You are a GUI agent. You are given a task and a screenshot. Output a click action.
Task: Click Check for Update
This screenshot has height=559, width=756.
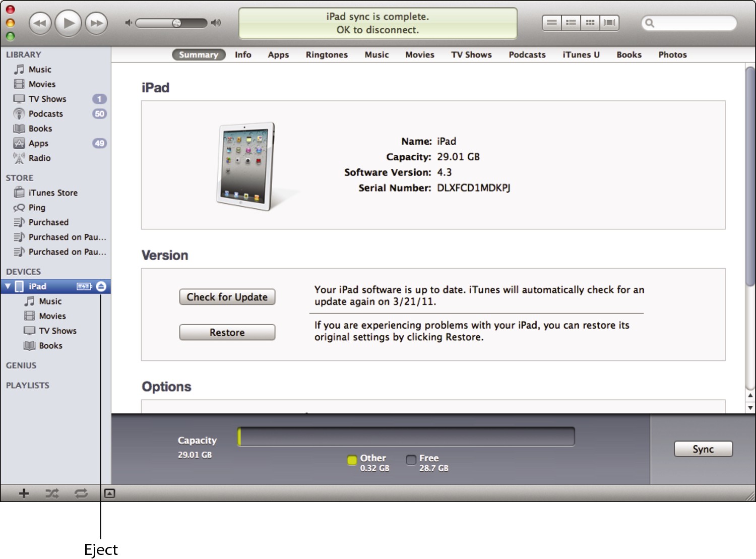pyautogui.click(x=227, y=297)
